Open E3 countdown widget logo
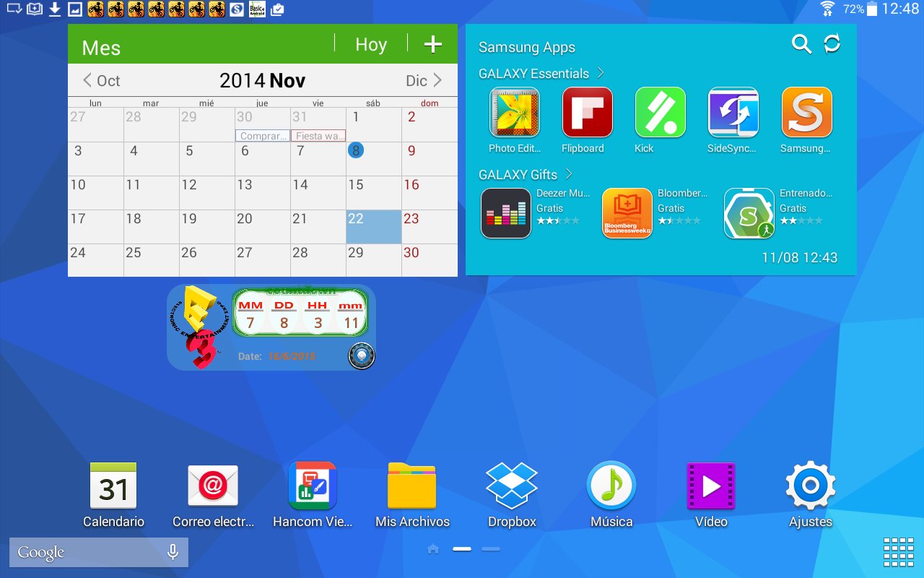Screen dimensions: 924x578 199,327
